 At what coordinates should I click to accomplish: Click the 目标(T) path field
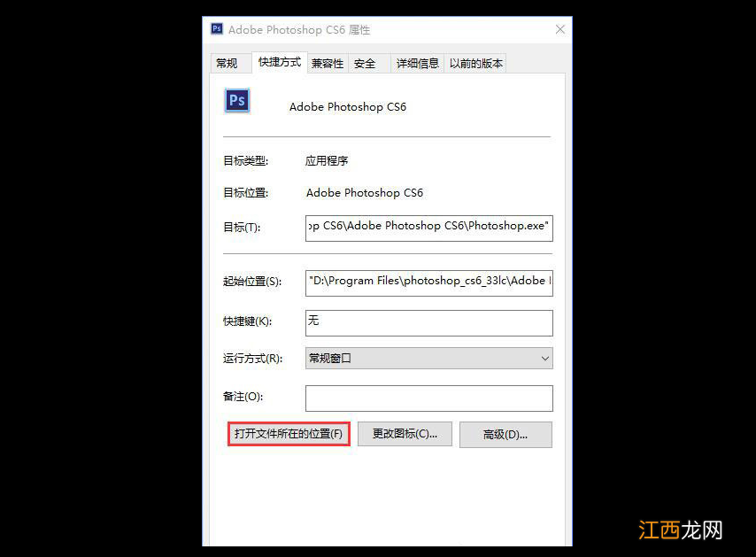pos(429,228)
